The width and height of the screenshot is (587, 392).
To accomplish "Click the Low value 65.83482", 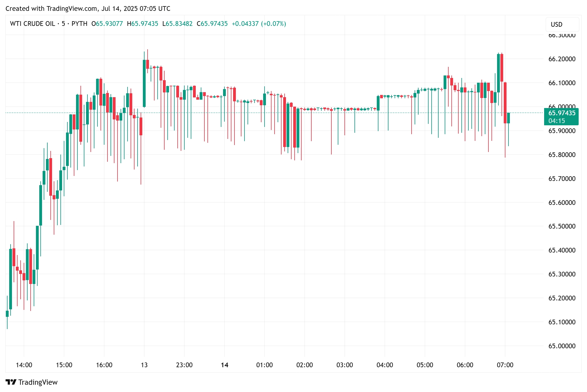I will [x=179, y=24].
